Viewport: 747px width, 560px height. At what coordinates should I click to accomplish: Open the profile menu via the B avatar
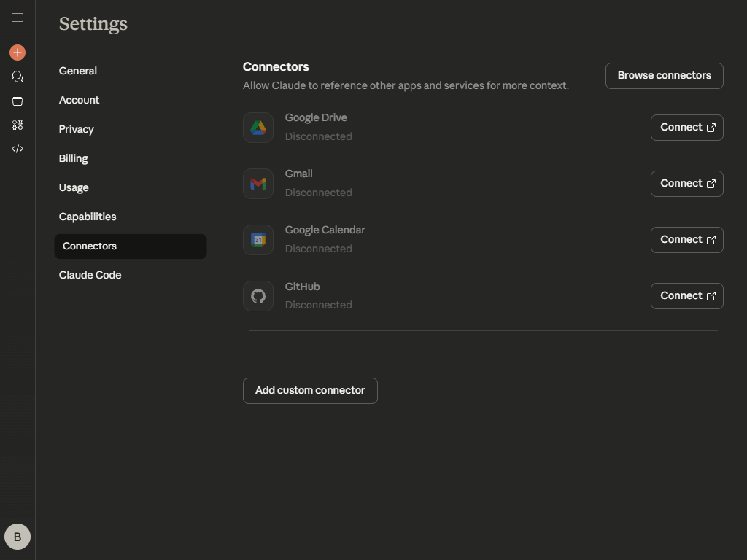pyautogui.click(x=18, y=537)
